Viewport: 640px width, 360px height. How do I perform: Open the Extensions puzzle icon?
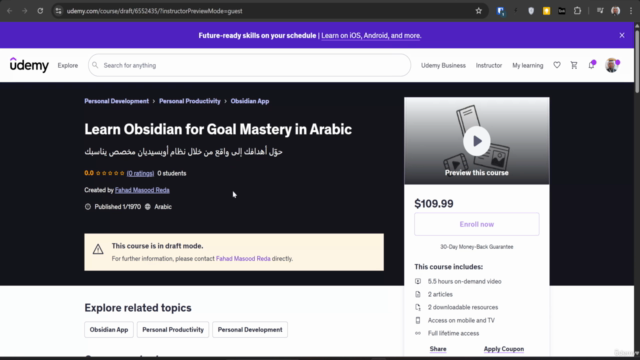point(577,11)
